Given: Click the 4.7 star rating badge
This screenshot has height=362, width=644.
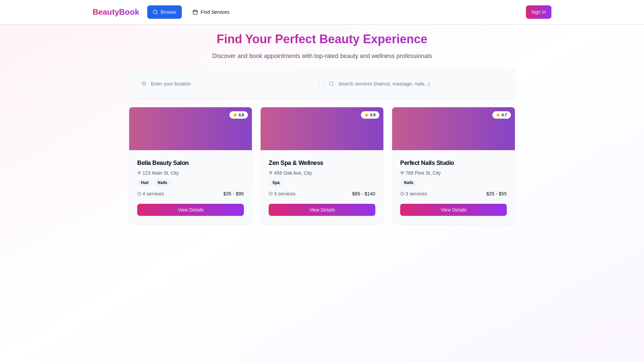Looking at the screenshot, I should tap(501, 115).
